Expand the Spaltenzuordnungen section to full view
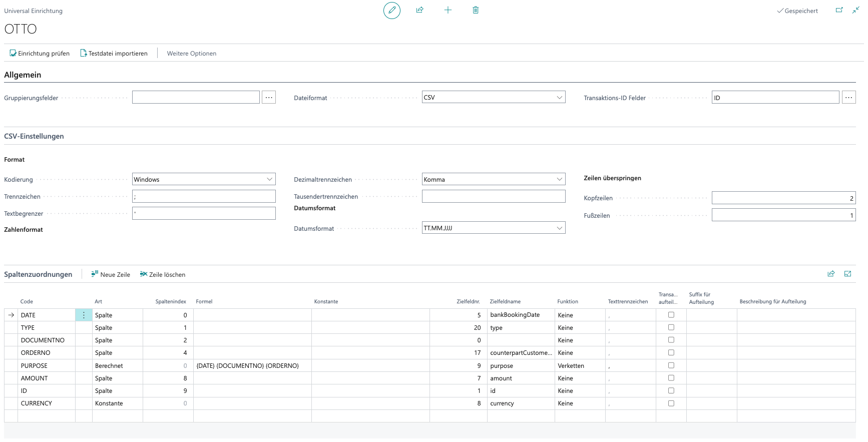This screenshot has height=442, width=868. (x=847, y=274)
